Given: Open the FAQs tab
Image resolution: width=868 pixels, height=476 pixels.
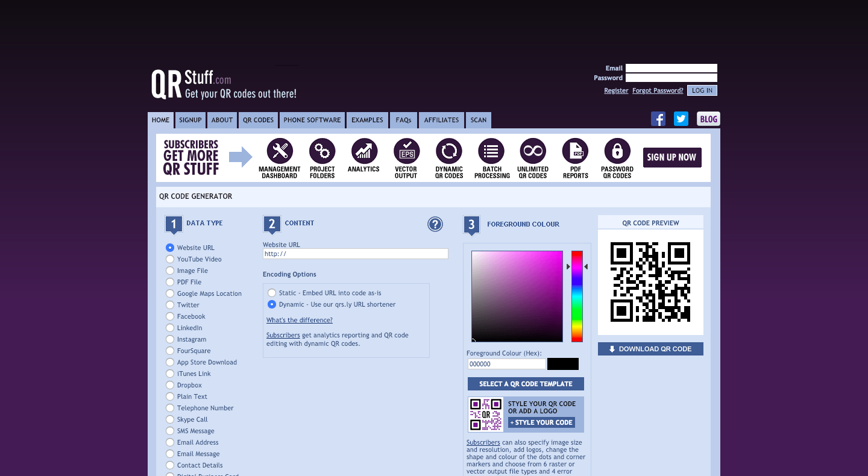Looking at the screenshot, I should pos(403,120).
